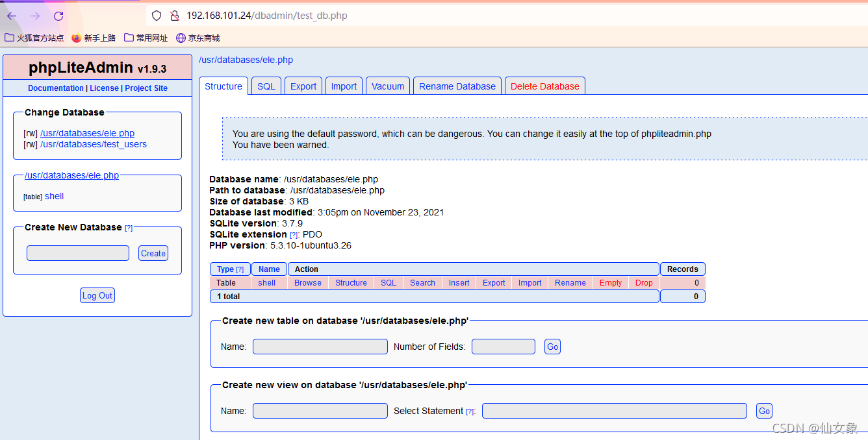The width and height of the screenshot is (868, 440).
Task: Open the shell table in the sidebar
Action: point(54,196)
